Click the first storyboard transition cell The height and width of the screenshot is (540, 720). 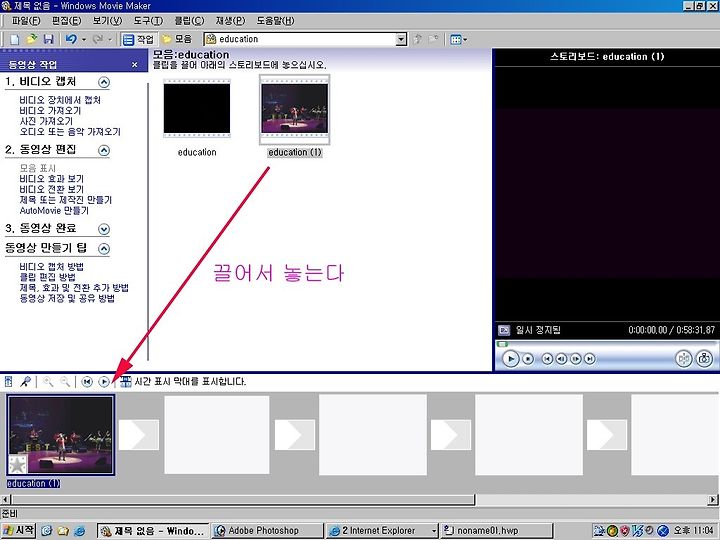point(139,434)
